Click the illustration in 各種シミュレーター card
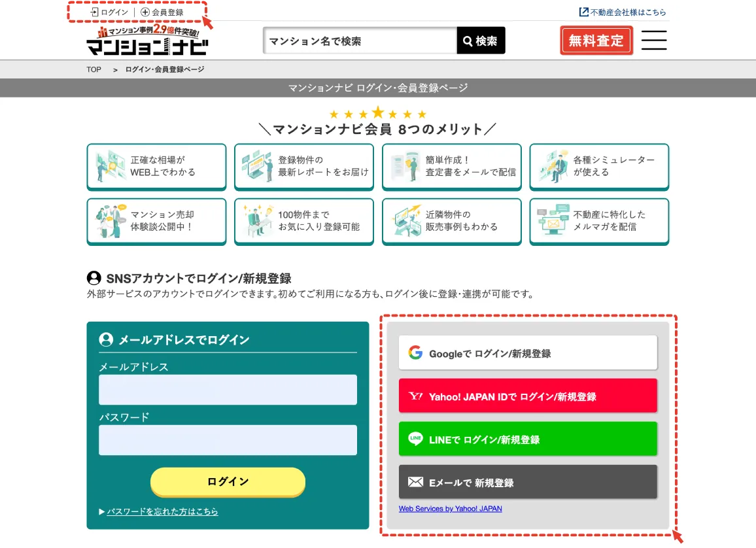The image size is (756, 548). click(553, 166)
